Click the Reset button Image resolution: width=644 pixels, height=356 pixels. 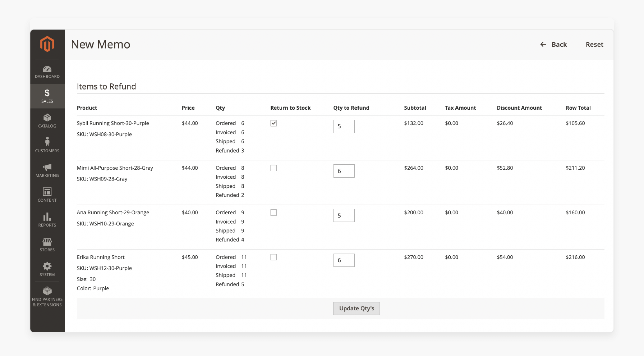594,44
